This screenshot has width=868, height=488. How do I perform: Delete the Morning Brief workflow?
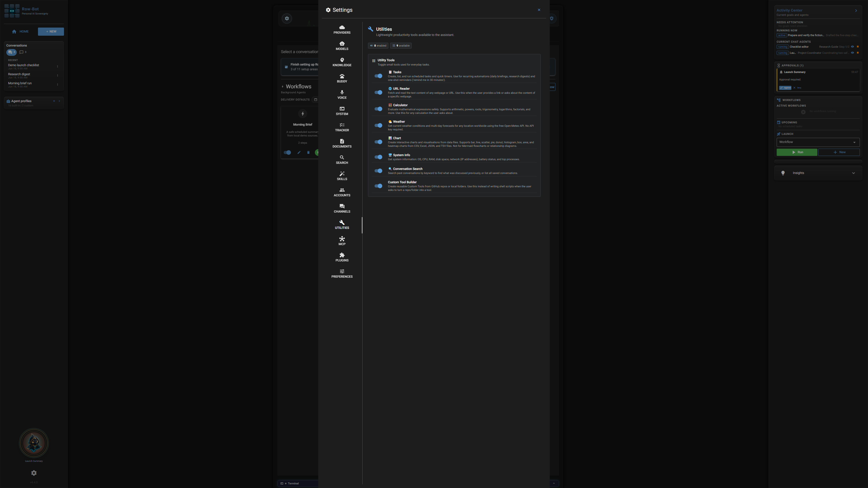pyautogui.click(x=308, y=152)
